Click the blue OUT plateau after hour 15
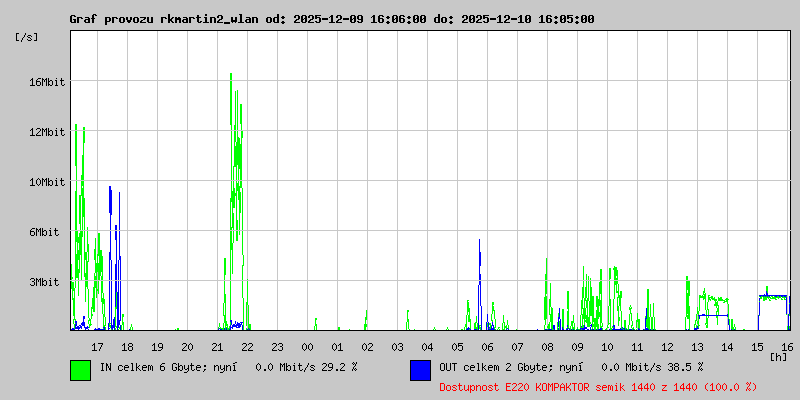This screenshot has height=400, width=800. coord(772,295)
